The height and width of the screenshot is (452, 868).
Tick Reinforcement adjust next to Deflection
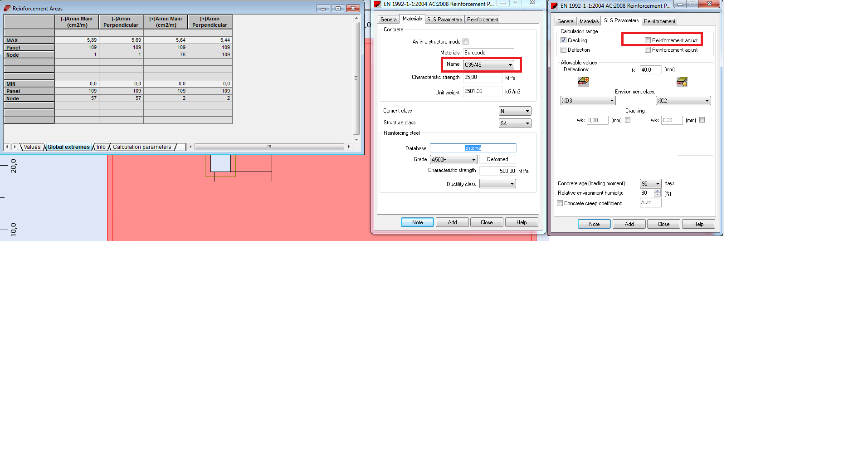[x=648, y=50]
